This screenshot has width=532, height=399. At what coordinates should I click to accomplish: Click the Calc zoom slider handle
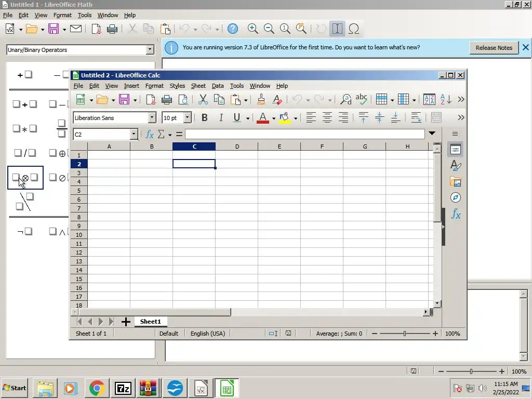[x=404, y=334]
